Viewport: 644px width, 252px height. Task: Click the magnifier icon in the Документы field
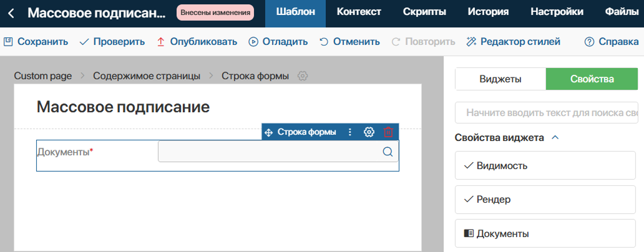point(388,152)
